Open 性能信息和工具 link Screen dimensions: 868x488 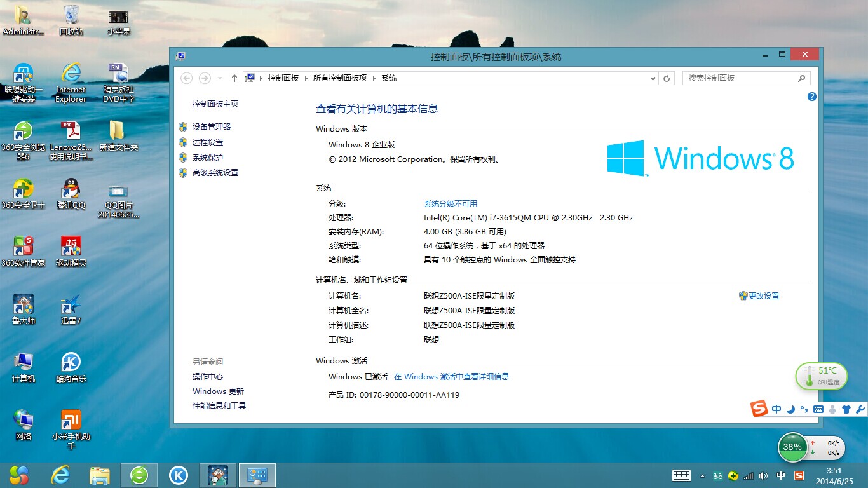[219, 405]
